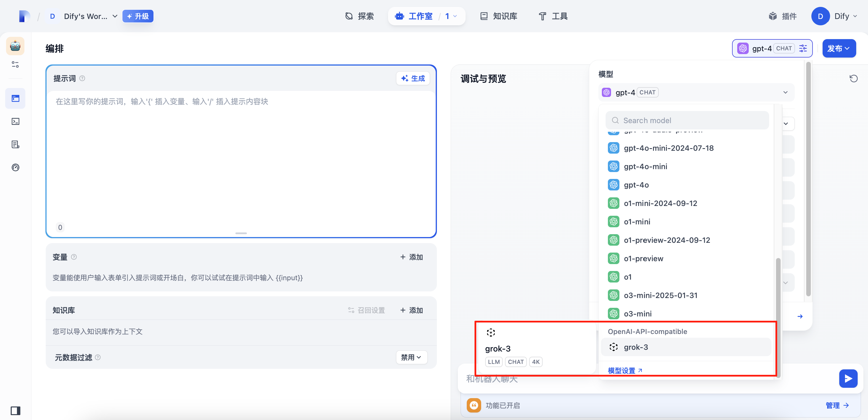Click the reset conversation refresh icon
This screenshot has height=420, width=868.
point(853,79)
